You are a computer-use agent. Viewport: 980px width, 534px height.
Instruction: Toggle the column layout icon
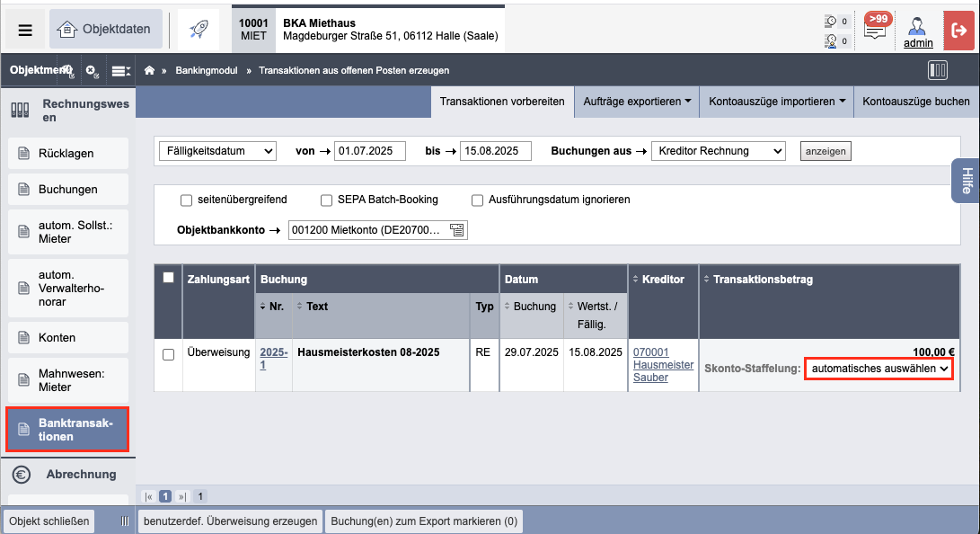[x=938, y=70]
